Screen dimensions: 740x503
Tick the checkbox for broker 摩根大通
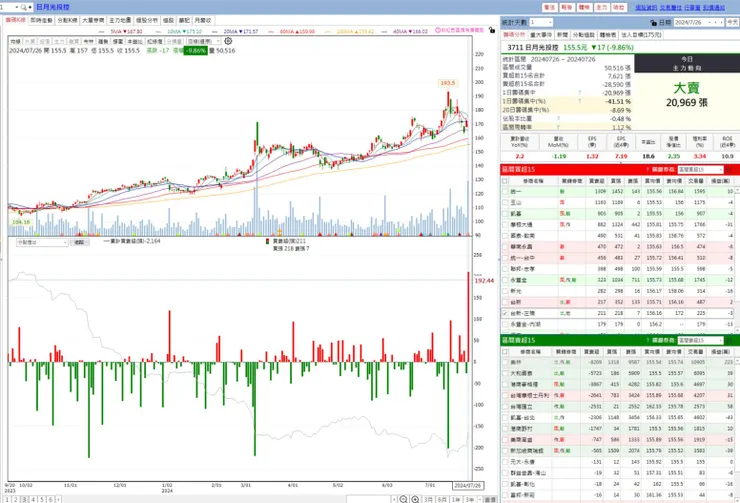[505, 225]
